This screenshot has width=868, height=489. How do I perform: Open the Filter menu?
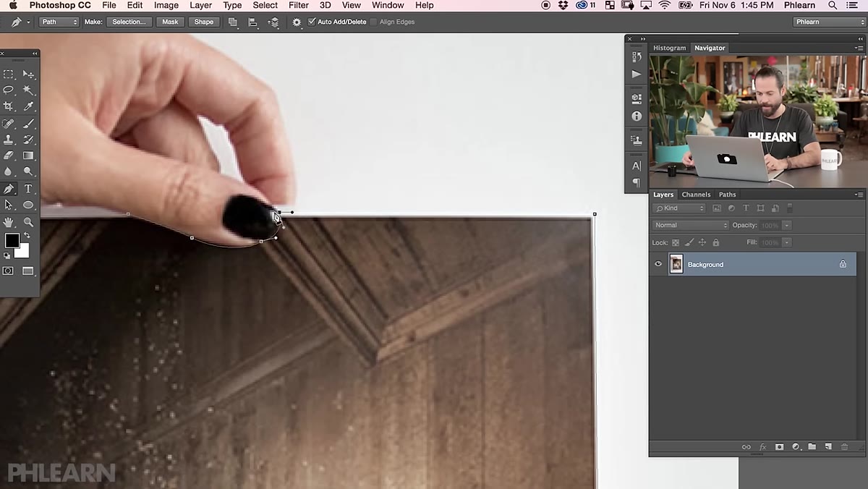click(299, 5)
